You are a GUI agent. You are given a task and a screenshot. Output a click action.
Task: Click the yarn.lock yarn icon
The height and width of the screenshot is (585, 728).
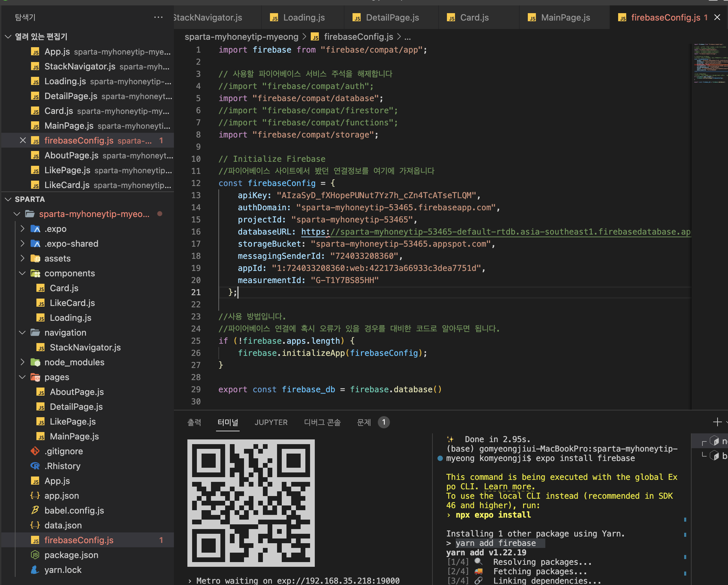35,570
